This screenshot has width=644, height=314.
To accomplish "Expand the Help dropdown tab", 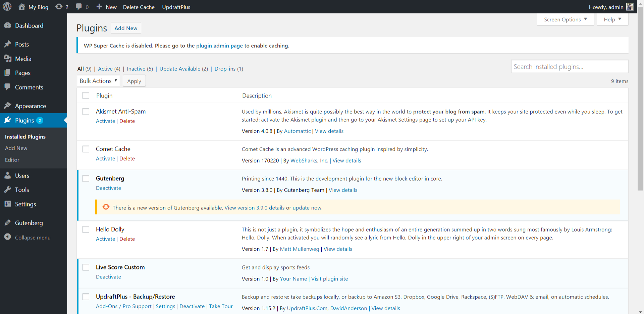I will click(612, 19).
